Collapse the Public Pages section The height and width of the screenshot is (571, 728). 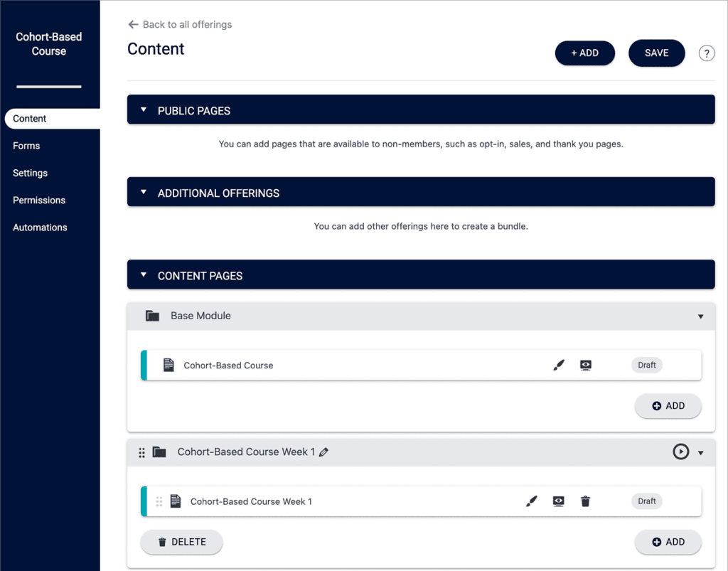click(x=143, y=110)
